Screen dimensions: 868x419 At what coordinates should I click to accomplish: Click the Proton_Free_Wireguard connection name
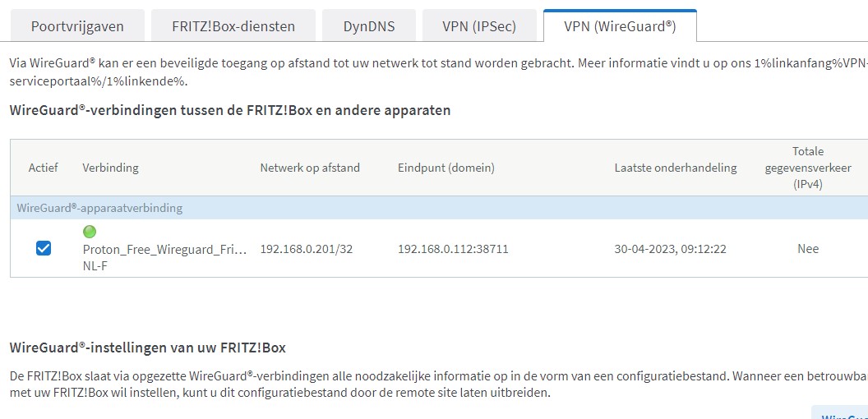(164, 249)
